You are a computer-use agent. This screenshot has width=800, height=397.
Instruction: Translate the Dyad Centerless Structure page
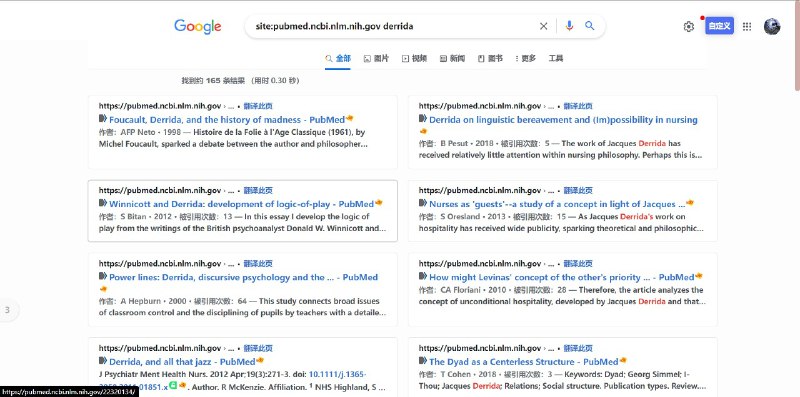pos(578,349)
